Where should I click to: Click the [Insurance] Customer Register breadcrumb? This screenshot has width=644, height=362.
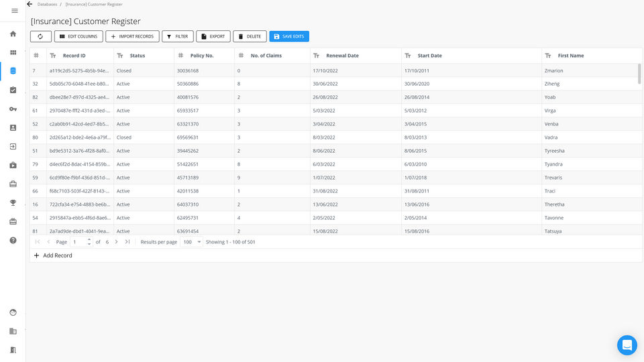(94, 4)
